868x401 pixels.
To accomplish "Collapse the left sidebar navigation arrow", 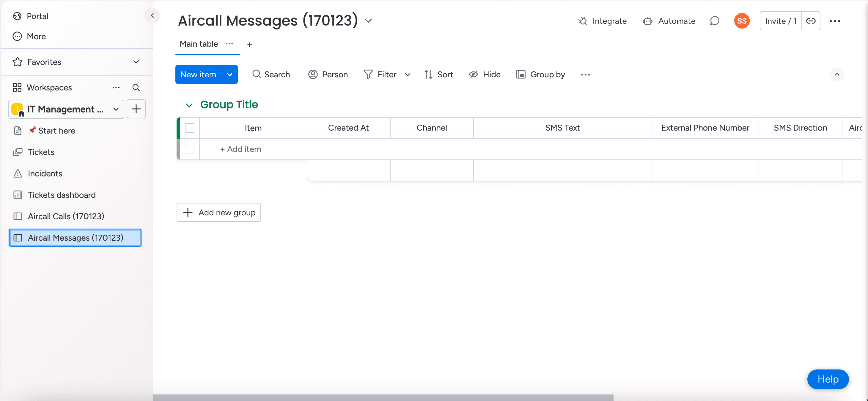I will tap(152, 15).
